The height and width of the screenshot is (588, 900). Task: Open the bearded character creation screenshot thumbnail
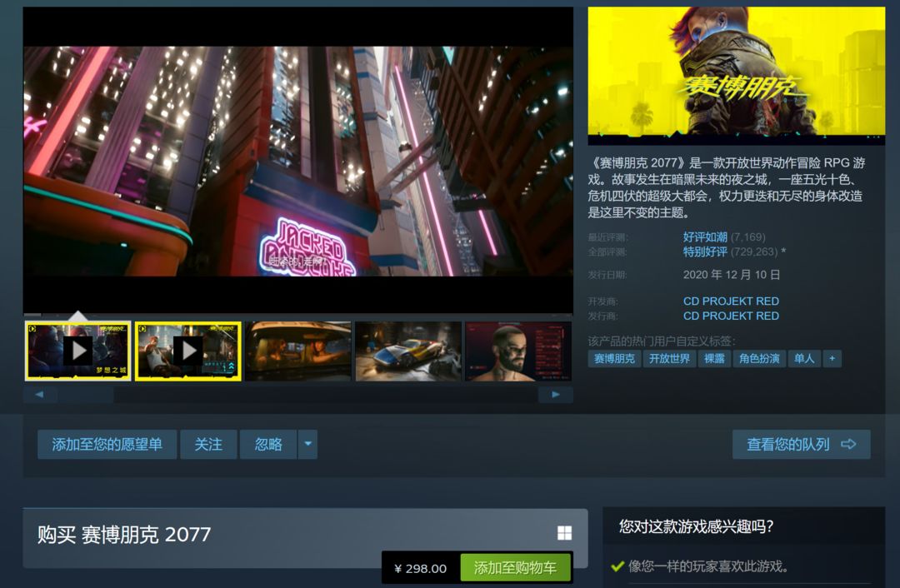click(x=518, y=351)
